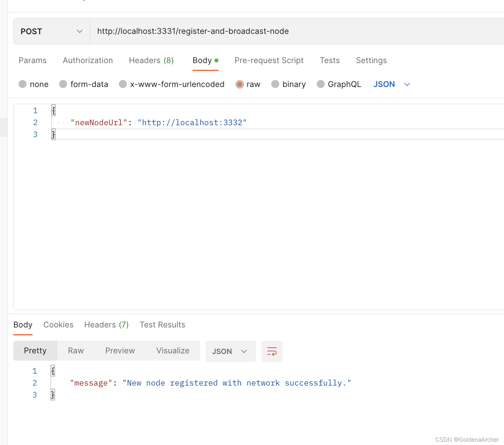The height and width of the screenshot is (445, 504).
Task: Open the request Settings tab
Action: click(371, 60)
